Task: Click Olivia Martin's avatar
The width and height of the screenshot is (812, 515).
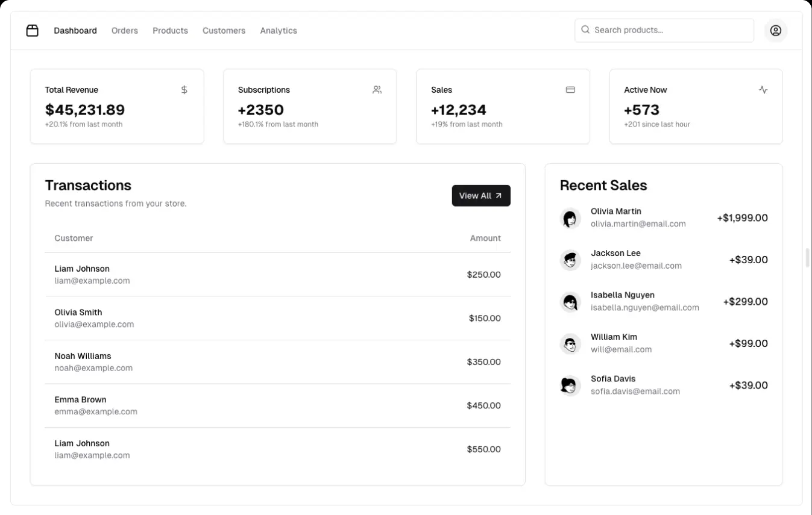Action: point(570,218)
